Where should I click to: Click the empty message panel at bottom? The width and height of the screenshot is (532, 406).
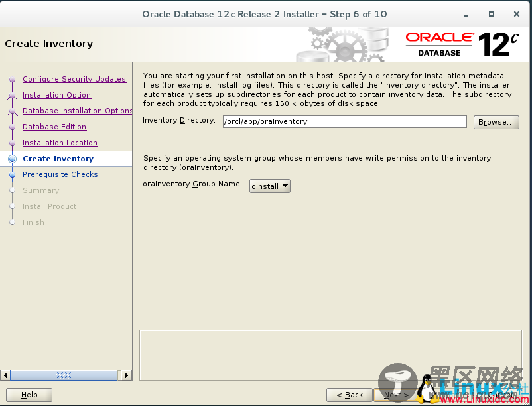[330, 355]
